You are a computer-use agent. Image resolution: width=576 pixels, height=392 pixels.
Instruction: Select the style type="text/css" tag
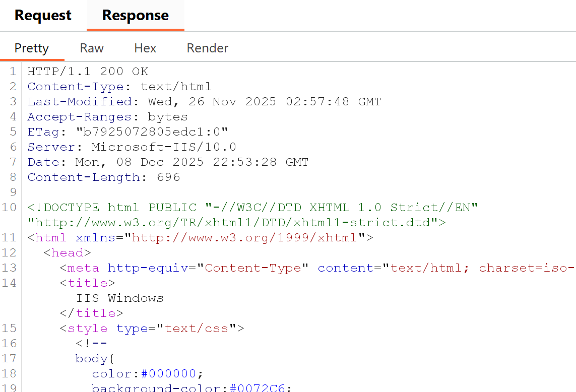pos(151,328)
